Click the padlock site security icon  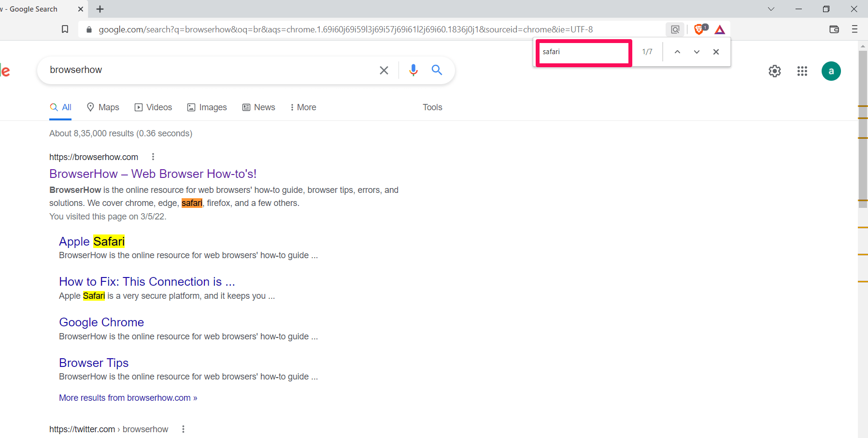click(89, 29)
